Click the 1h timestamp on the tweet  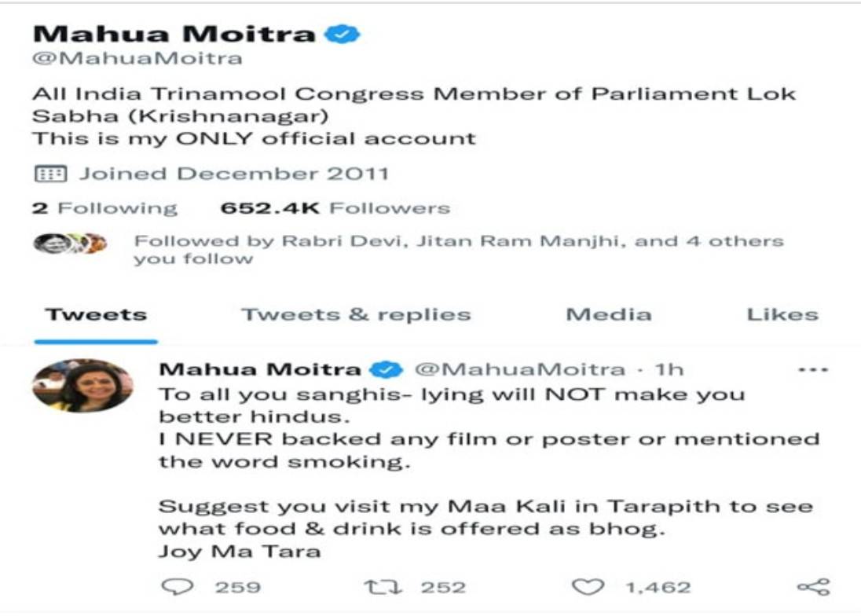tap(670, 369)
